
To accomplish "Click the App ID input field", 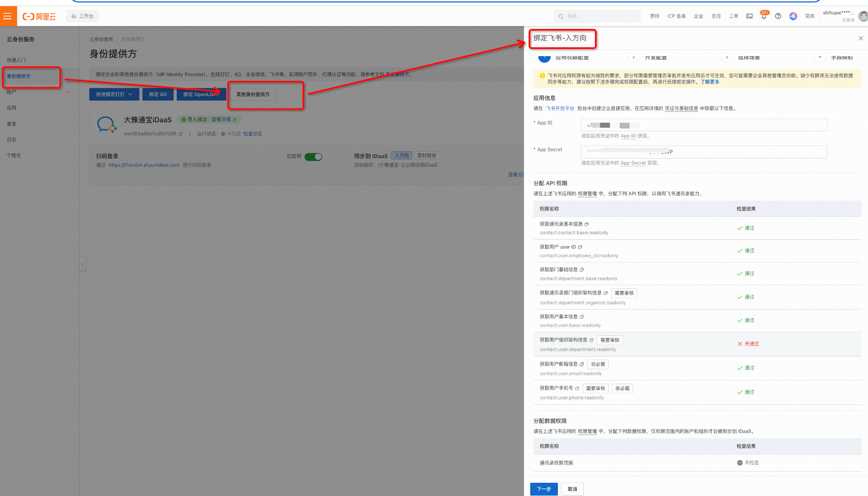I will (x=704, y=125).
